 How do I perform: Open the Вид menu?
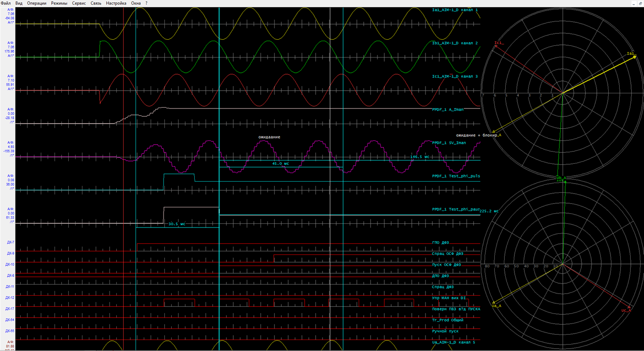pos(19,3)
